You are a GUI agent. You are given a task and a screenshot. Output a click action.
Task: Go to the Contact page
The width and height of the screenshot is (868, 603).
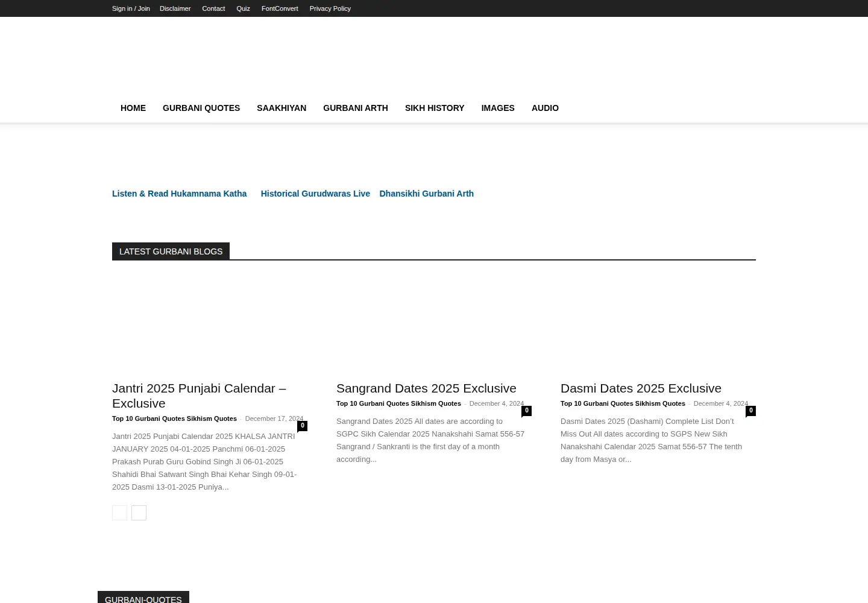[213, 8]
